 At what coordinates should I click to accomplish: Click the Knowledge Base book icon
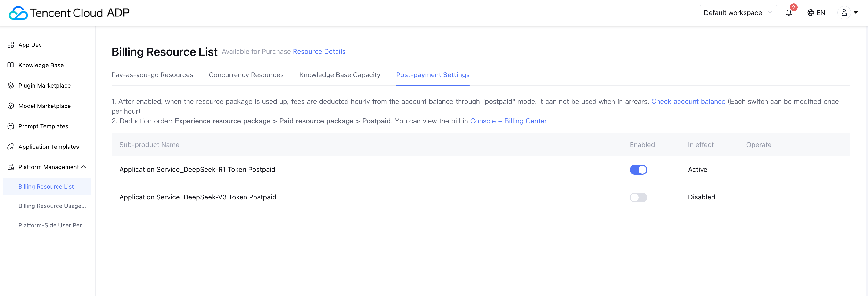pyautogui.click(x=11, y=65)
